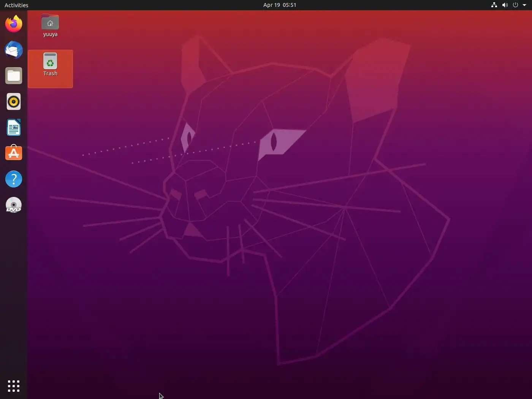Click the "yuuya" folder label
532x399 pixels.
coord(50,34)
